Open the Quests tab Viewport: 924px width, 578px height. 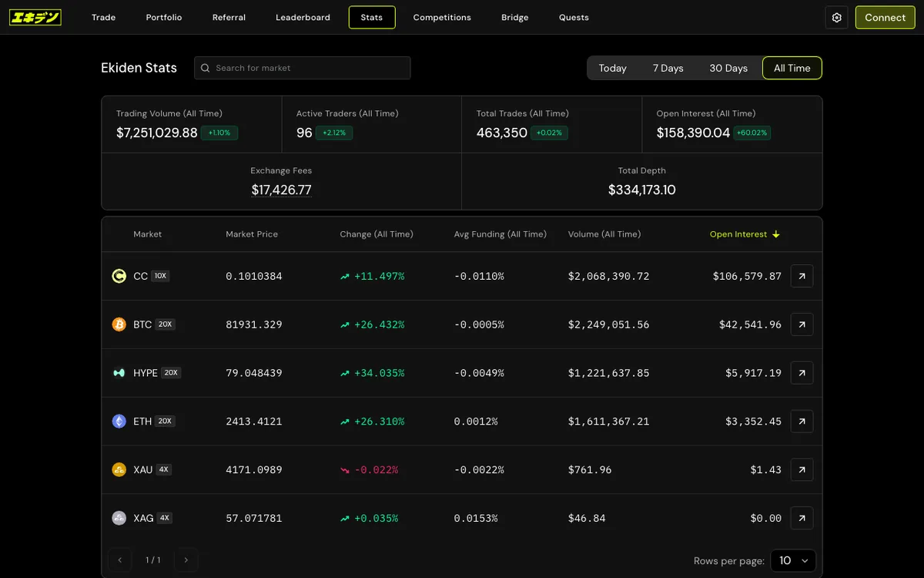[574, 17]
